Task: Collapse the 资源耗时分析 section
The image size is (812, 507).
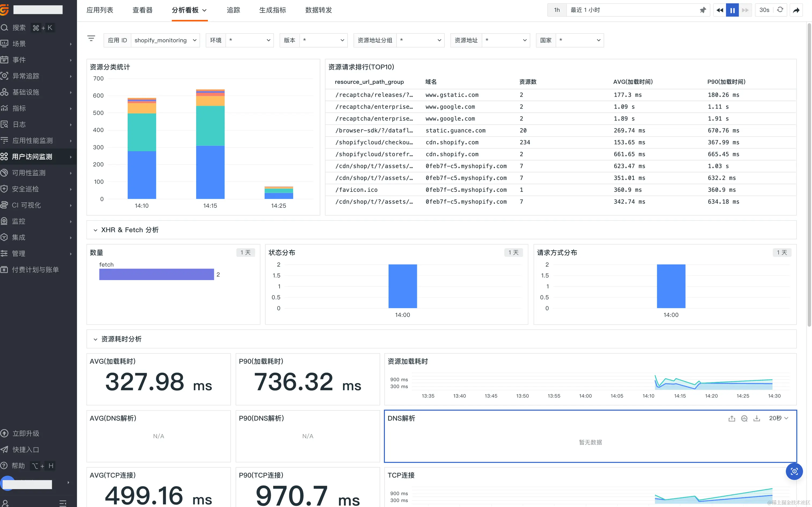Action: click(x=95, y=339)
